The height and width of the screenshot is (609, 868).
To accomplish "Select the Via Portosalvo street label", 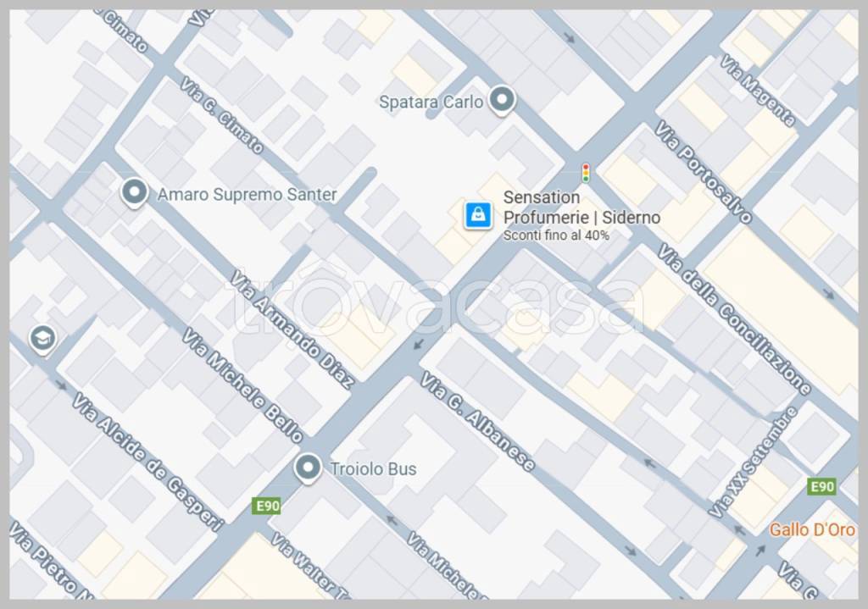I will 703,172.
